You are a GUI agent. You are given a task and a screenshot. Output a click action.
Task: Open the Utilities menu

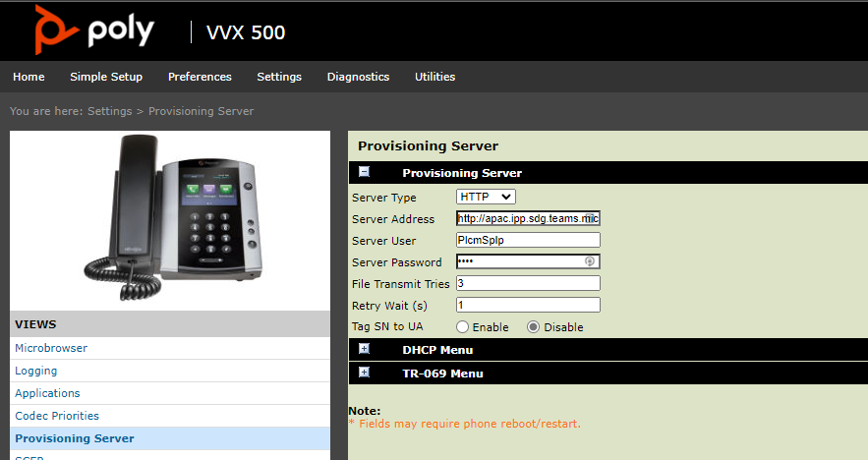(435, 77)
